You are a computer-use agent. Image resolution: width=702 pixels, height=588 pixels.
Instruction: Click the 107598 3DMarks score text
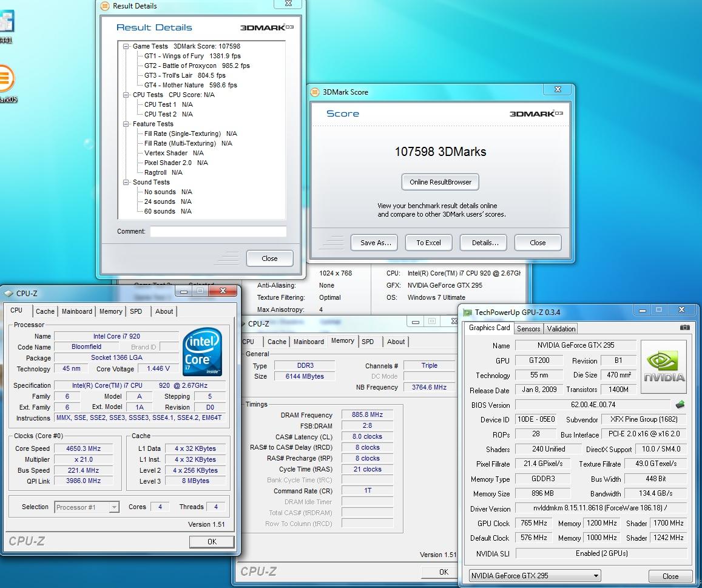pyautogui.click(x=440, y=152)
